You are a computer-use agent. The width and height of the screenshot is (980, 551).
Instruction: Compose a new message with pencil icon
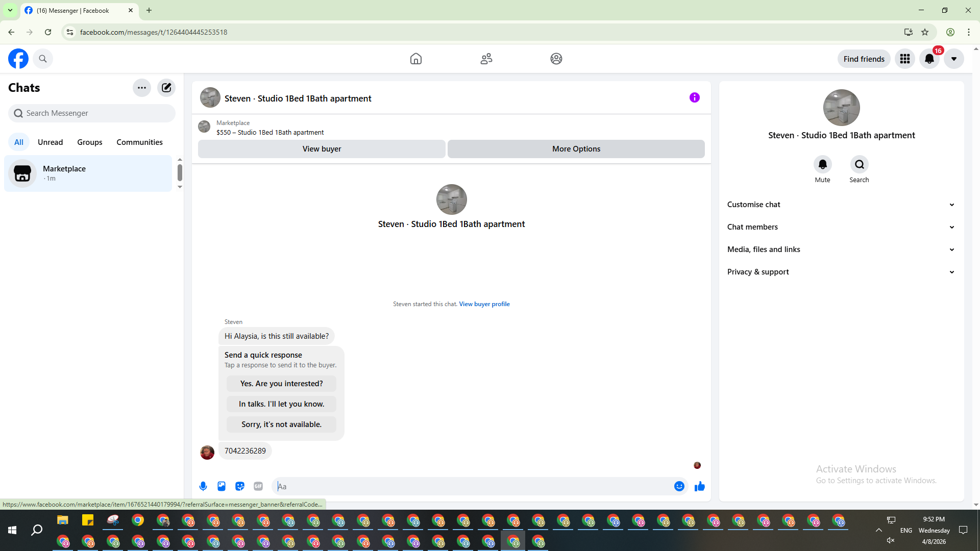[x=166, y=88]
